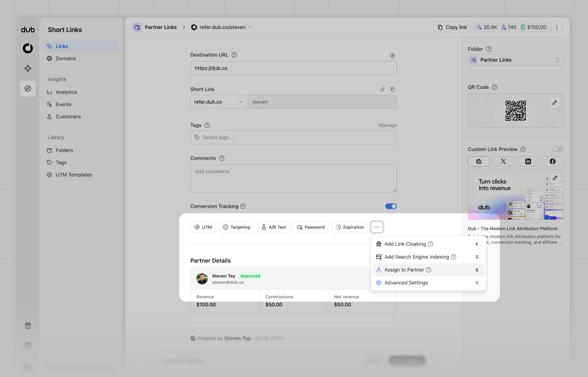Screen dimensions: 588x377
Task: Open QR Code help icon
Action: point(495,87)
